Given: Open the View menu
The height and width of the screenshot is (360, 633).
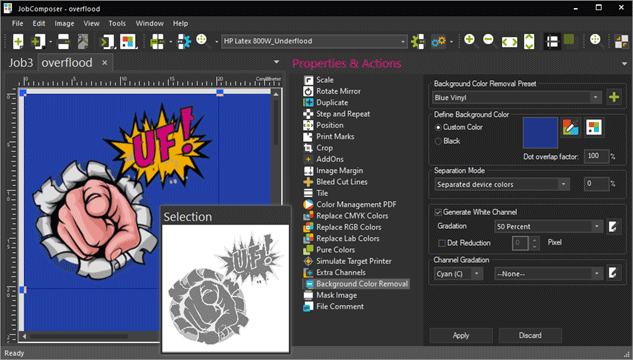Looking at the screenshot, I should (x=91, y=23).
